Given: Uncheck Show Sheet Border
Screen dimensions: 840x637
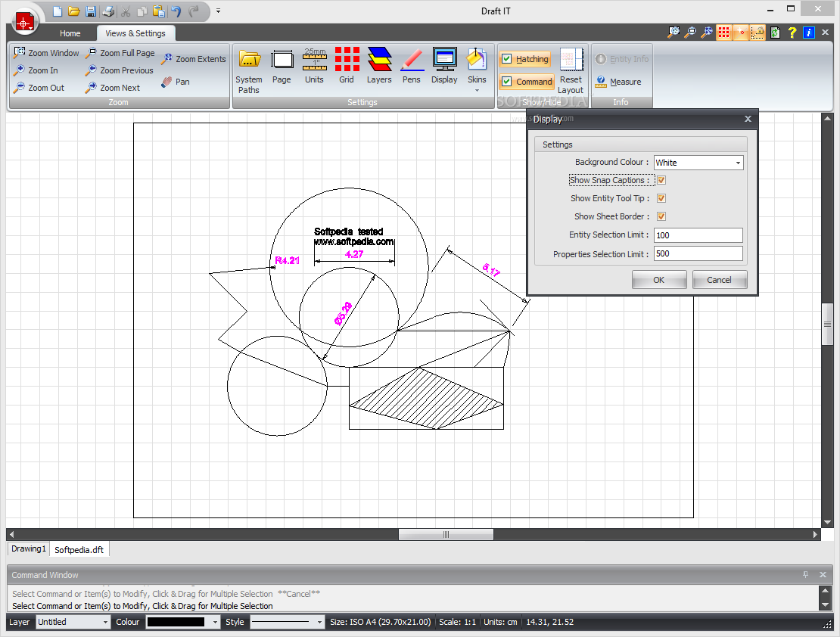Looking at the screenshot, I should (x=661, y=216).
